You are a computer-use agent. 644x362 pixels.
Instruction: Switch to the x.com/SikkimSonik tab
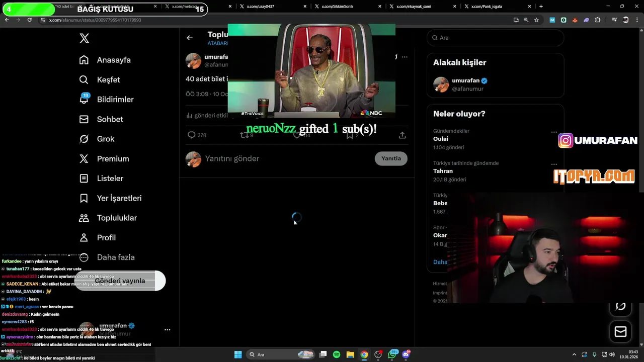pyautogui.click(x=346, y=7)
